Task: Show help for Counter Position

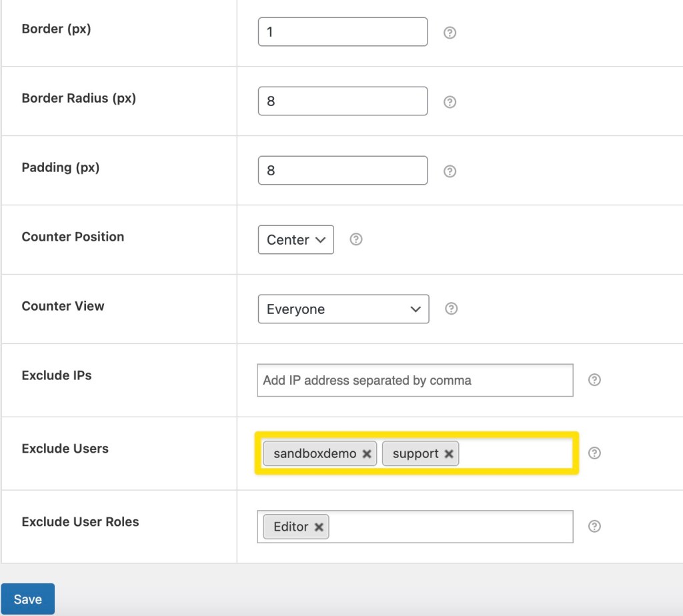Action: pyautogui.click(x=356, y=239)
